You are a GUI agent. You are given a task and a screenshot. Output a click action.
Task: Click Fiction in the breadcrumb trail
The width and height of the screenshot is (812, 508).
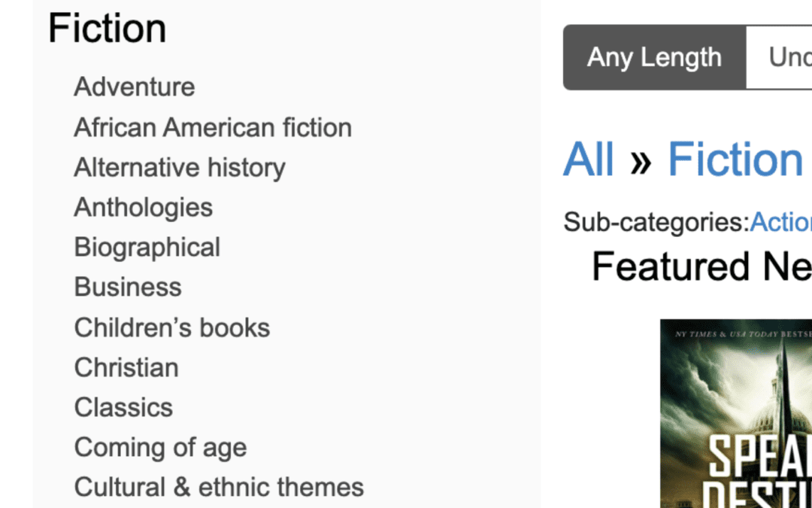[x=735, y=159]
